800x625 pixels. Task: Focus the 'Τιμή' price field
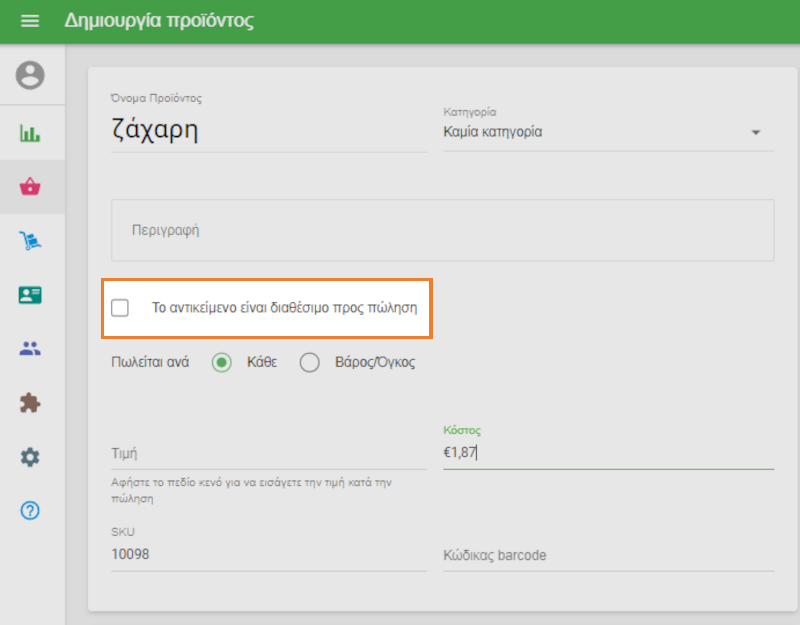(268, 454)
